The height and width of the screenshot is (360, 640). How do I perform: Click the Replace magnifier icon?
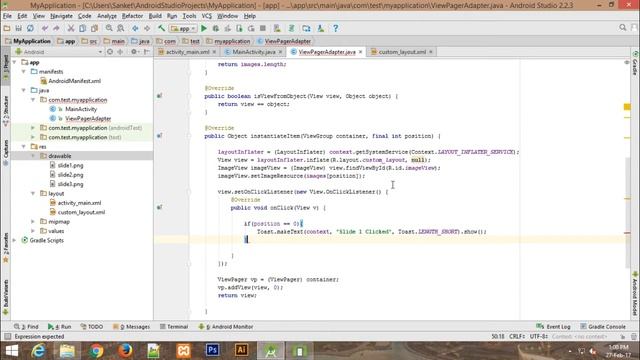(x=120, y=28)
